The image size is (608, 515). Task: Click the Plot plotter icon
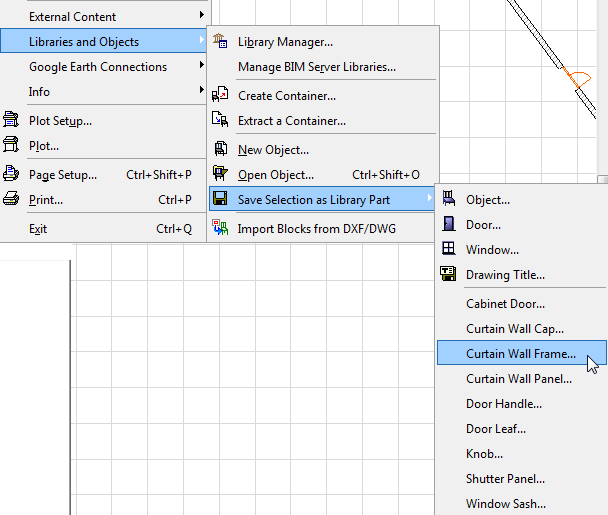(10, 144)
